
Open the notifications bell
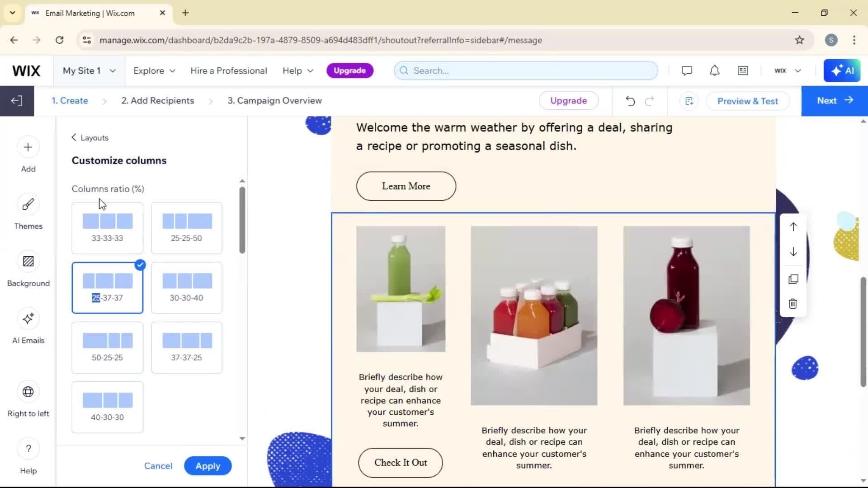click(x=714, y=70)
